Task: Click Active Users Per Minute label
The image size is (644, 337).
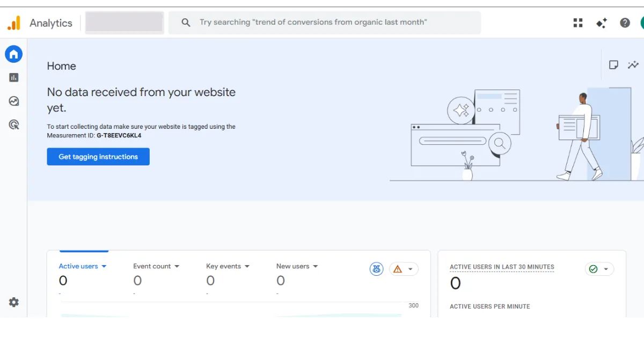Action: click(490, 306)
